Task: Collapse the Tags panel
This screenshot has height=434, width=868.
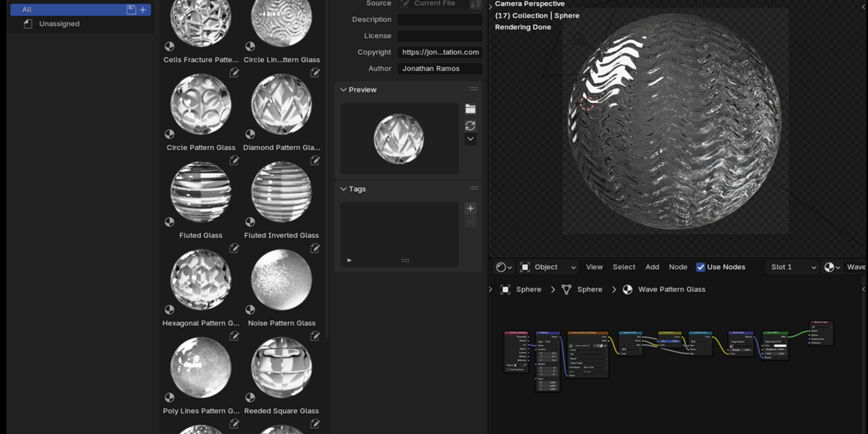Action: click(343, 189)
